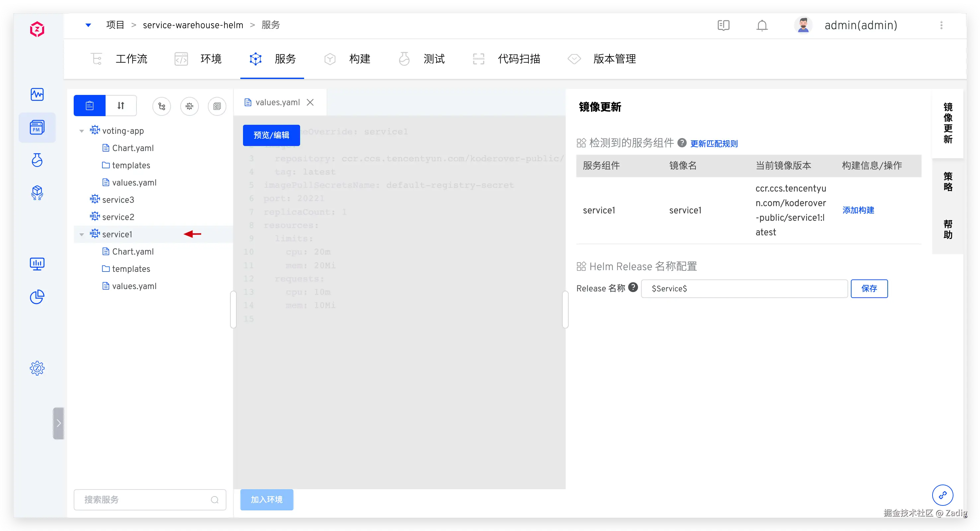The width and height of the screenshot is (980, 531).
Task: Click the import from repository icon
Action: tap(162, 106)
